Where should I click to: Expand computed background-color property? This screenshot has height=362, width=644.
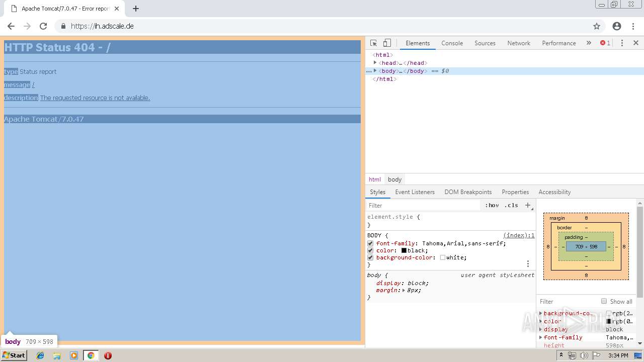(x=541, y=313)
